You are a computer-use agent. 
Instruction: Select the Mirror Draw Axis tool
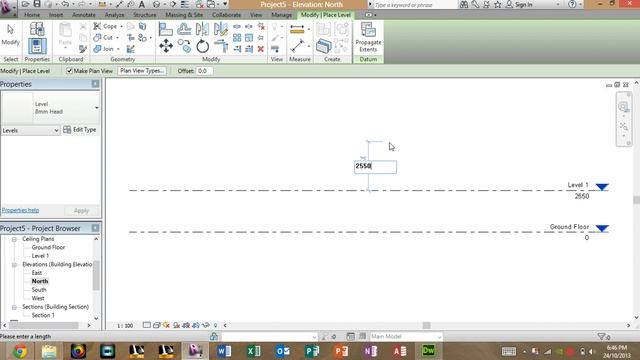pyautogui.click(x=221, y=29)
